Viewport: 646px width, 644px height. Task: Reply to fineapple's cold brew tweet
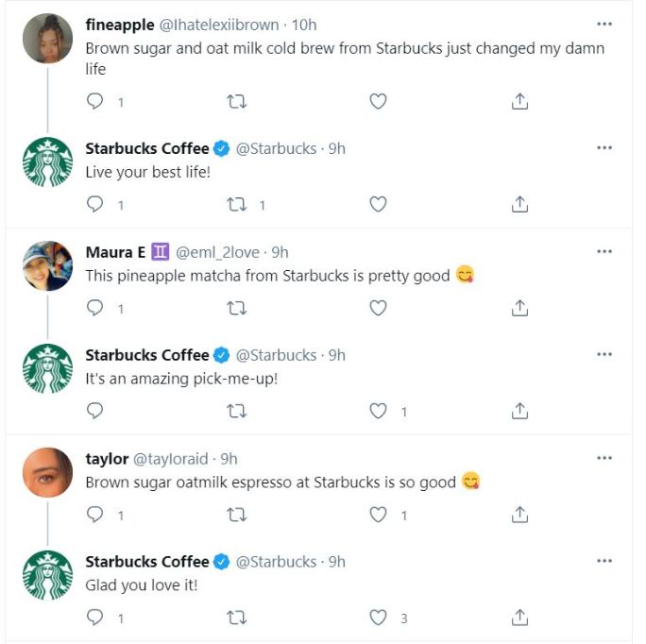(94, 101)
